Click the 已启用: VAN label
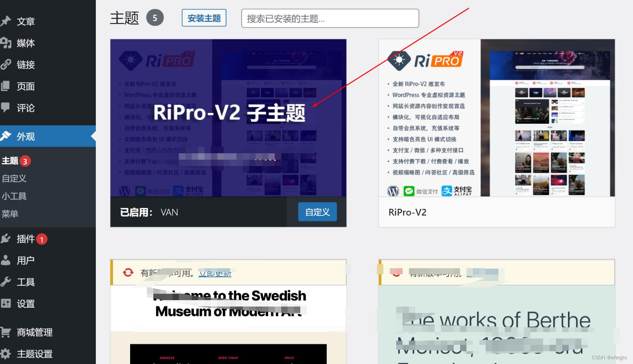Image resolution: width=633 pixels, height=364 pixels. click(149, 212)
